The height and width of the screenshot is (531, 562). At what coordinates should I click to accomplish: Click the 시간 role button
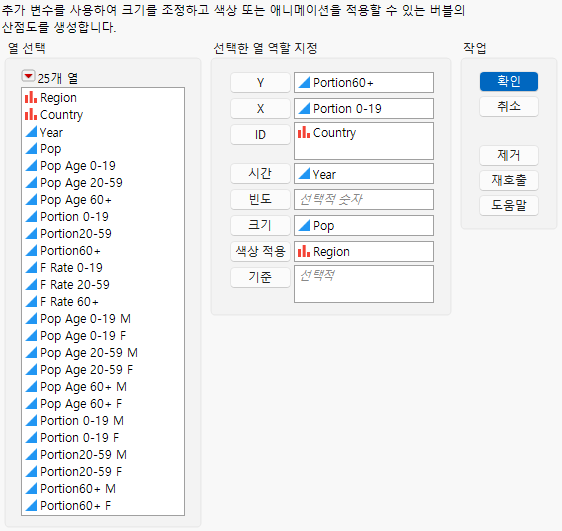260,173
